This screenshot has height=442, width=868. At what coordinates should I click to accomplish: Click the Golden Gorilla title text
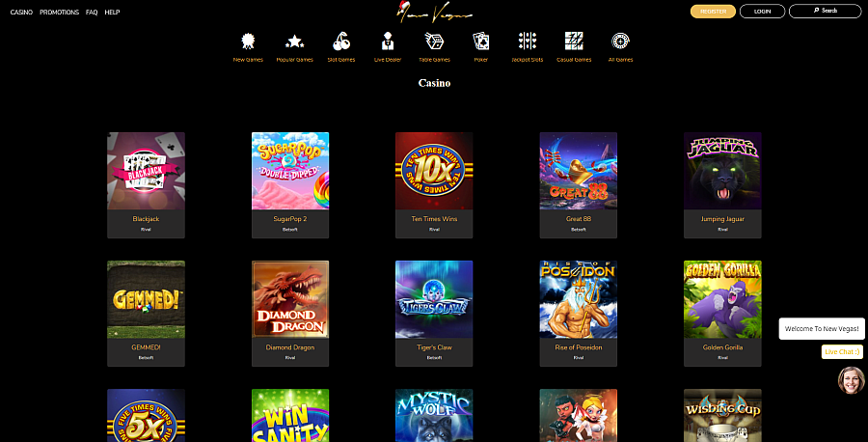[x=722, y=347]
